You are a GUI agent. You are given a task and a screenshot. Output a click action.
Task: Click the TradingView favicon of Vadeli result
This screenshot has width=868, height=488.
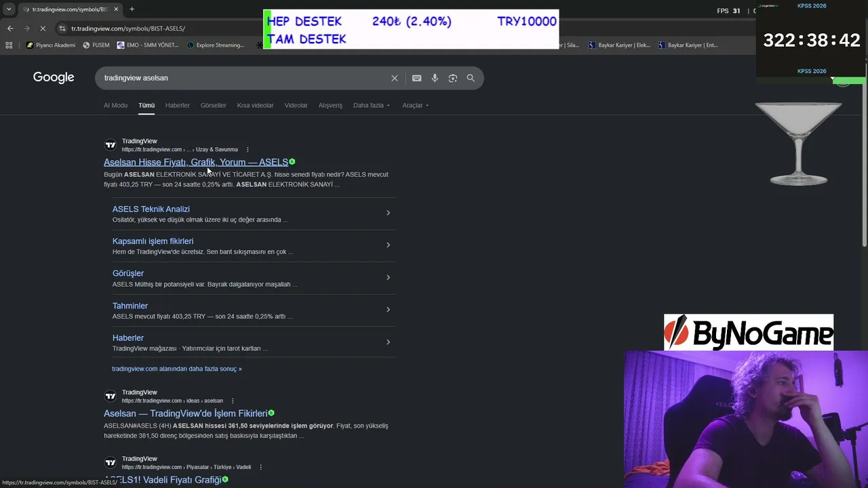pos(110,463)
